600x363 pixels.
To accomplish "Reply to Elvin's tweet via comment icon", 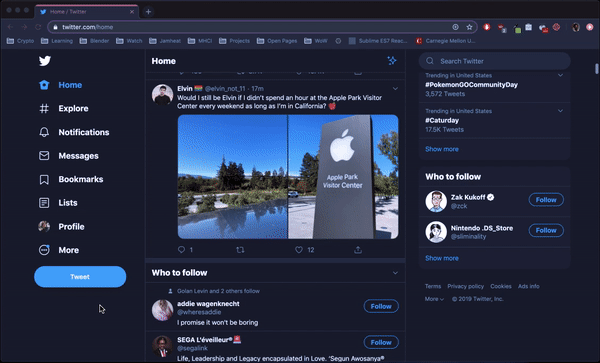I will pos(181,250).
